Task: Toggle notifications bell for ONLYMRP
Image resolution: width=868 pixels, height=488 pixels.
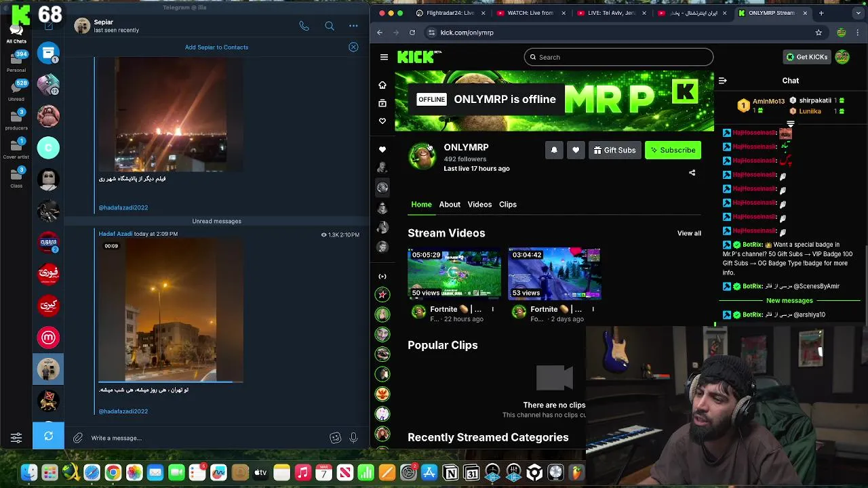Action: pyautogui.click(x=554, y=150)
